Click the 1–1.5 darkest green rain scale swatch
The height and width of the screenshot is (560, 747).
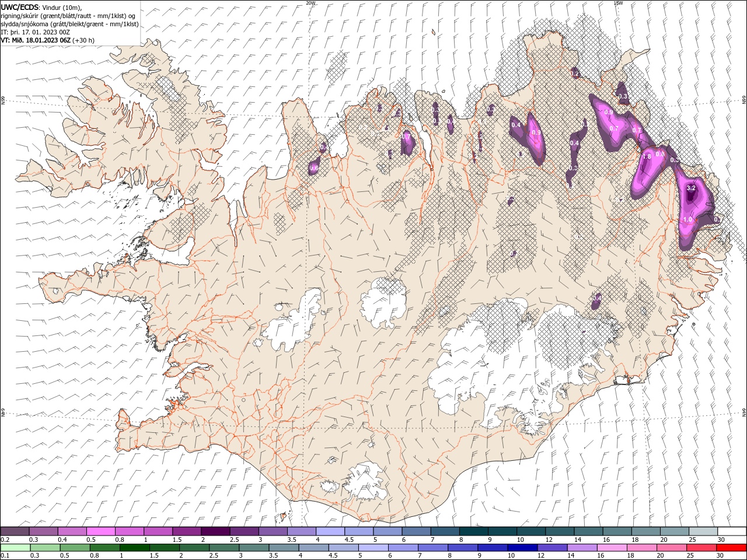(135, 548)
